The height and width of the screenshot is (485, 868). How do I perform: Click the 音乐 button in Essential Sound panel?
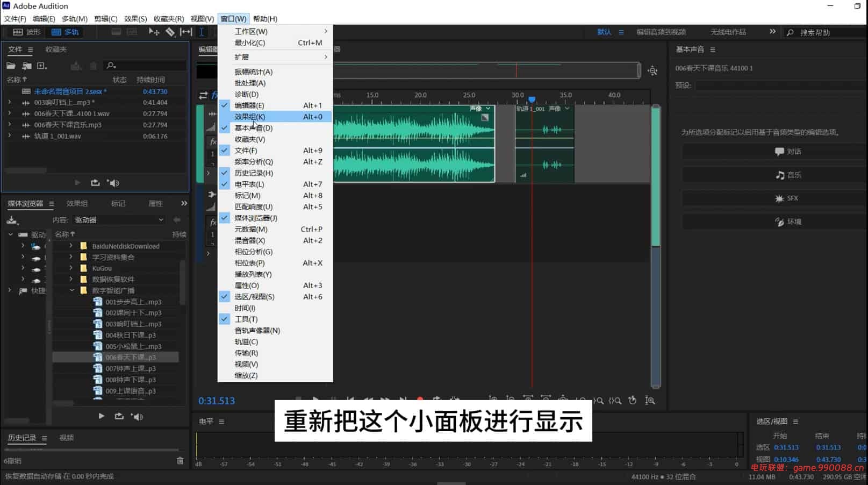point(774,175)
